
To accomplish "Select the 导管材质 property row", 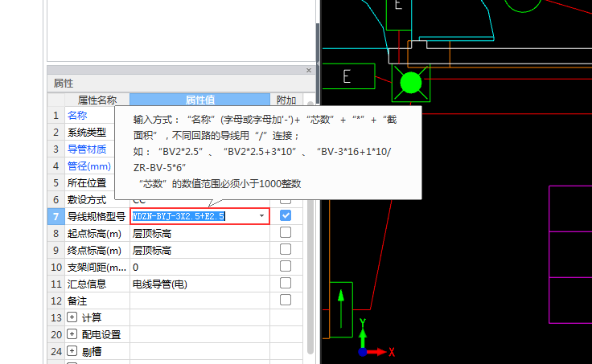I will tap(87, 149).
